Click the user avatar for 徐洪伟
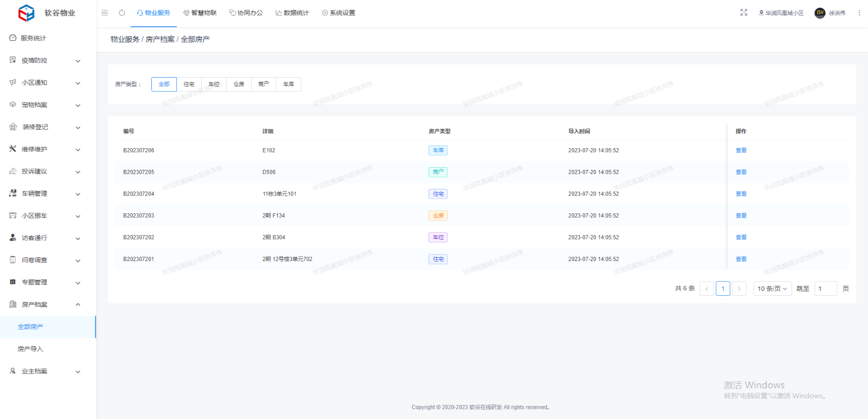 [820, 13]
